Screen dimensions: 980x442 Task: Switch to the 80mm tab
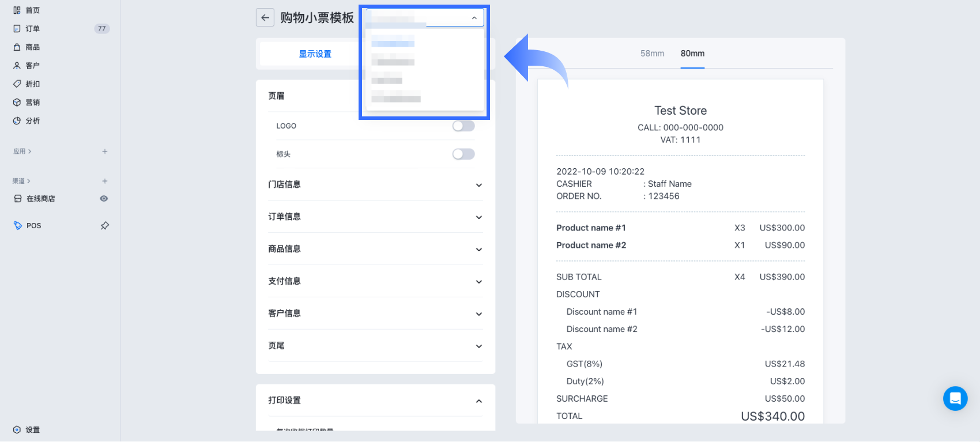692,54
